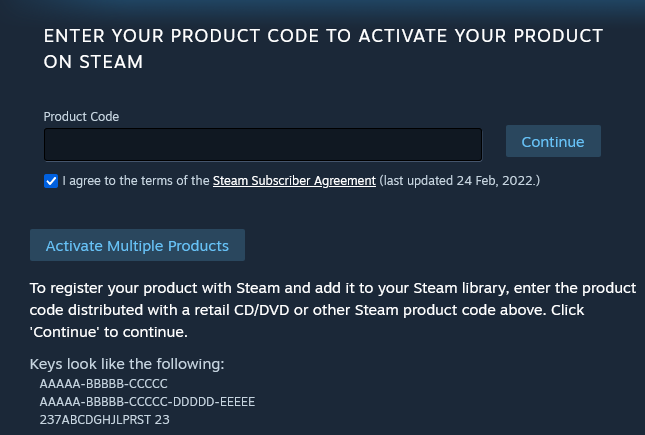Click the AAAAA-BBBBB-CCCCC-DDDDD-EEEEE example key
The image size is (645, 435).
coord(147,402)
